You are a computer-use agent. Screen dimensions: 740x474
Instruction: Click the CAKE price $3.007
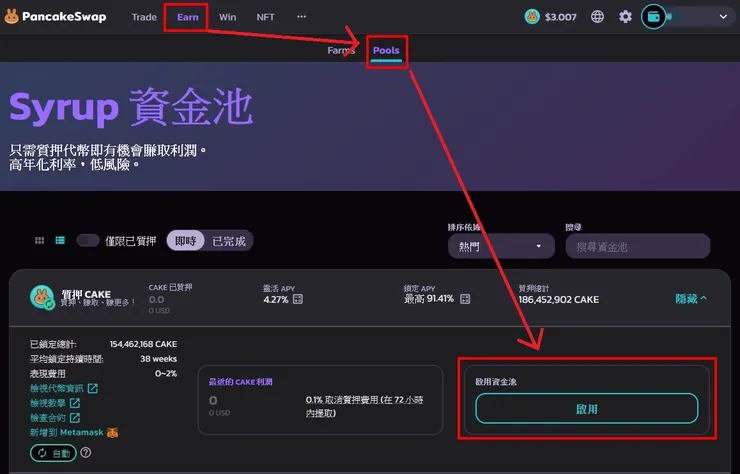560,17
